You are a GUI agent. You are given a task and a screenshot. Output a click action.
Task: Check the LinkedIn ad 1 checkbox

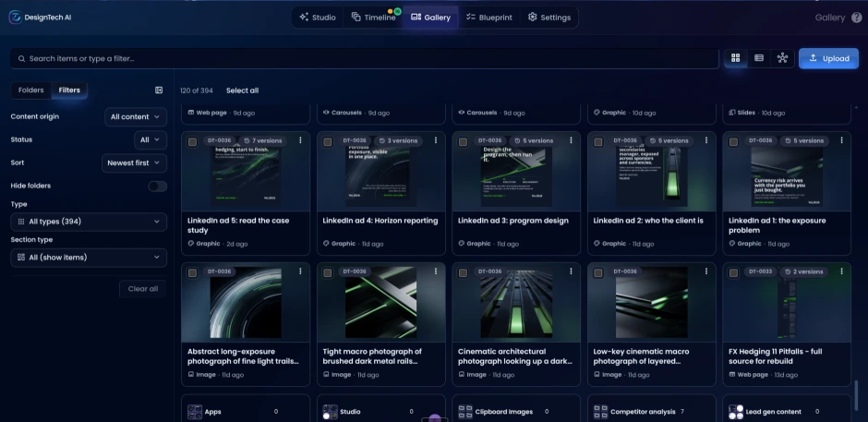click(733, 142)
